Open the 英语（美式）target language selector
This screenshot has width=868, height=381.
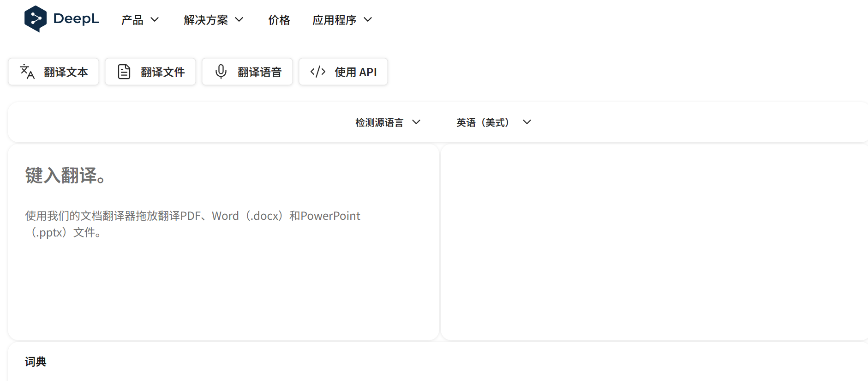click(x=494, y=122)
